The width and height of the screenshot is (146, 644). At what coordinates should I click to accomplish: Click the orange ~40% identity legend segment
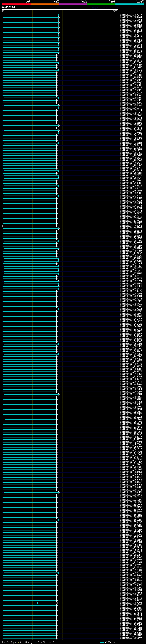45,4
